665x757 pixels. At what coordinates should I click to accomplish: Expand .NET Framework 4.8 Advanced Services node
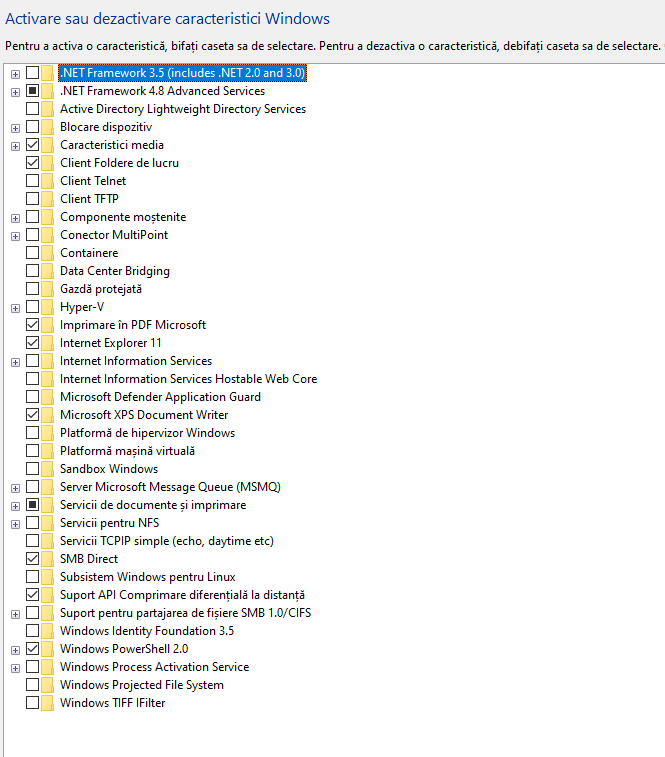click(15, 92)
